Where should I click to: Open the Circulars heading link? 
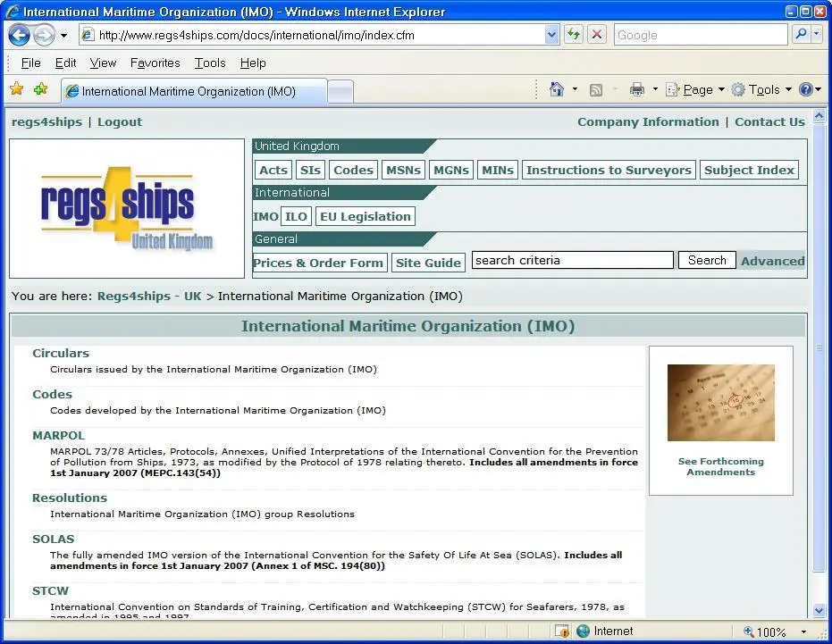click(x=61, y=354)
